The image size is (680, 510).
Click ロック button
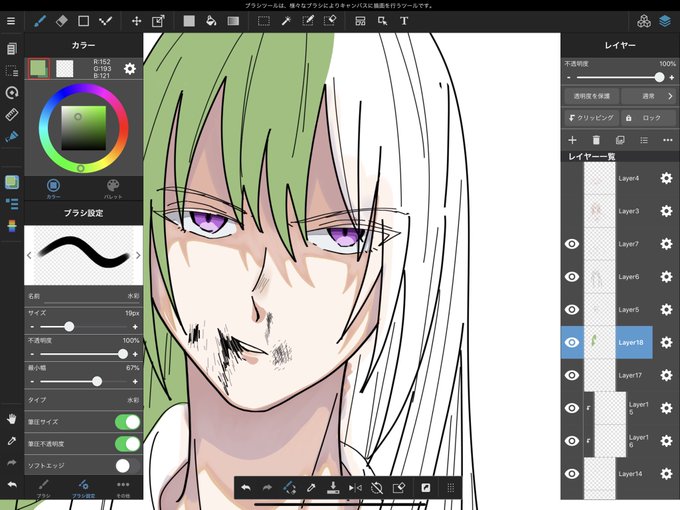[649, 118]
